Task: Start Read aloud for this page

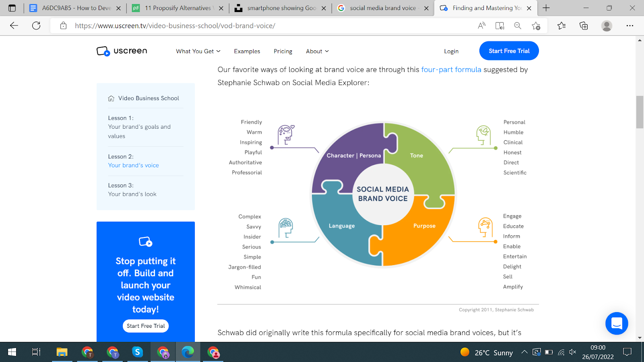Action: point(481,26)
